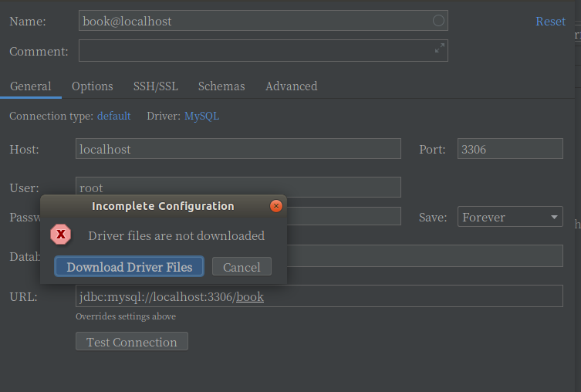Click the red error icon in dialog
581x392 pixels.
61,235
